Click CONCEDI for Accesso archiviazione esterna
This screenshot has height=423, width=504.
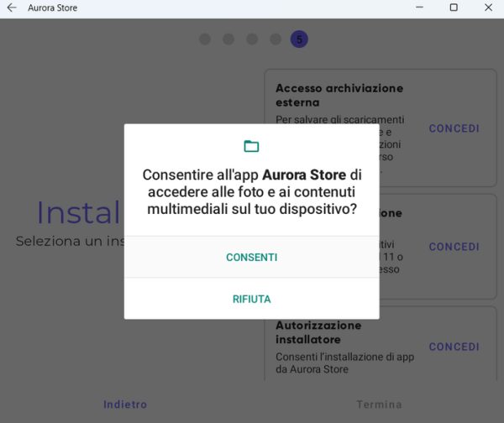[454, 128]
